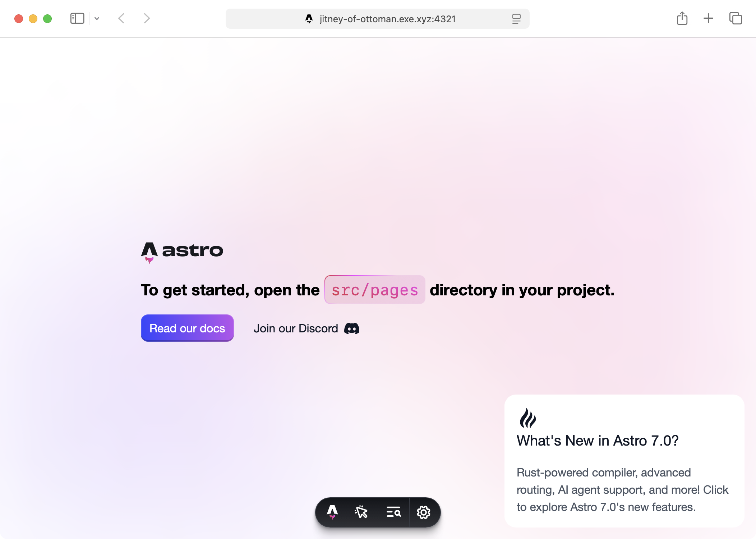Open the Share menu in Safari
Viewport: 756px width, 539px height.
point(682,18)
